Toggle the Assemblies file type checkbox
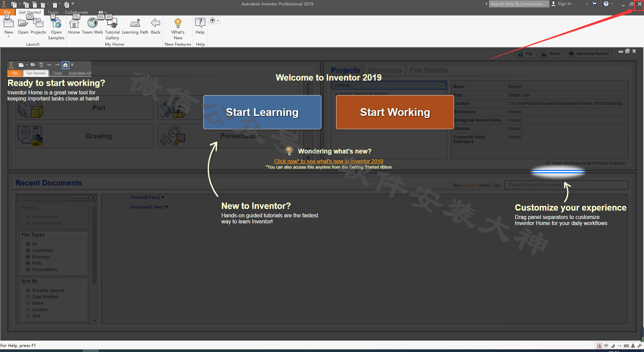The width and height of the screenshot is (644, 352). point(28,251)
